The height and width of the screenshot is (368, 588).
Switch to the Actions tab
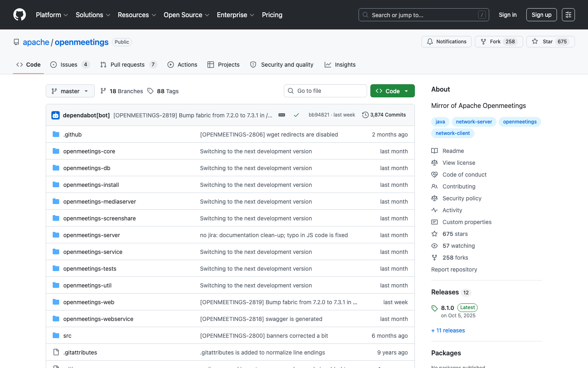pos(183,65)
